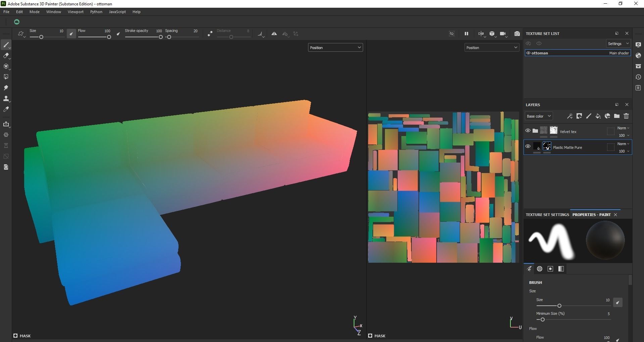Open the Viewport menu
This screenshot has width=644, height=342.
[x=76, y=12]
